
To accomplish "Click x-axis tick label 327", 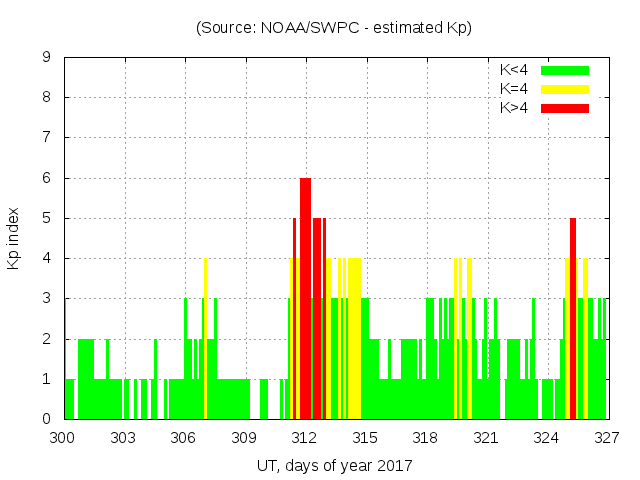I will tap(607, 438).
